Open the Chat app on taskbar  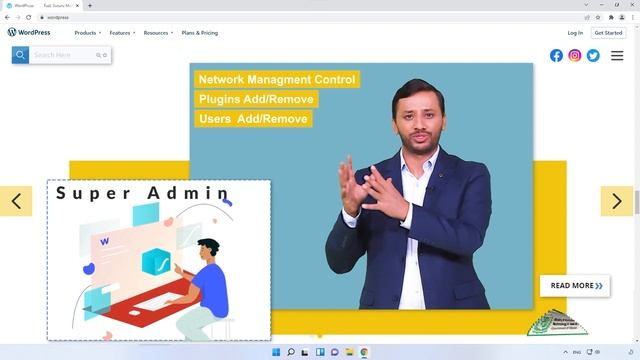tap(335, 352)
